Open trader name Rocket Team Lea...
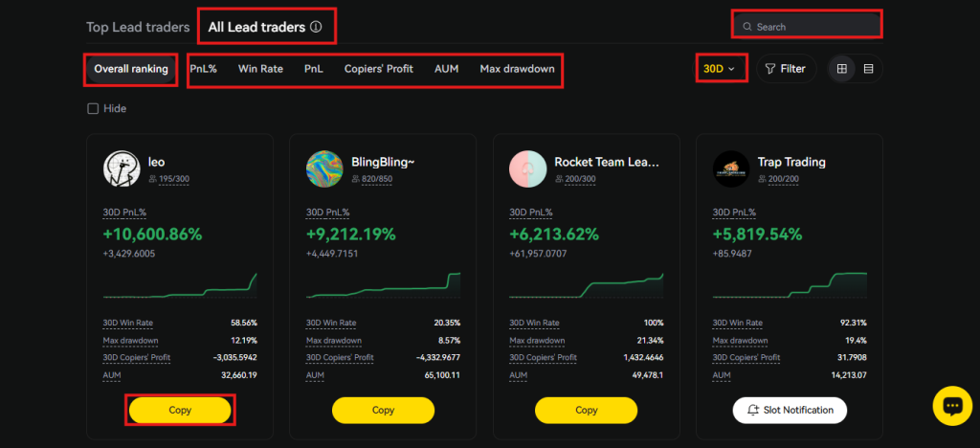Image resolution: width=980 pixels, height=448 pixels. pyautogui.click(x=607, y=163)
